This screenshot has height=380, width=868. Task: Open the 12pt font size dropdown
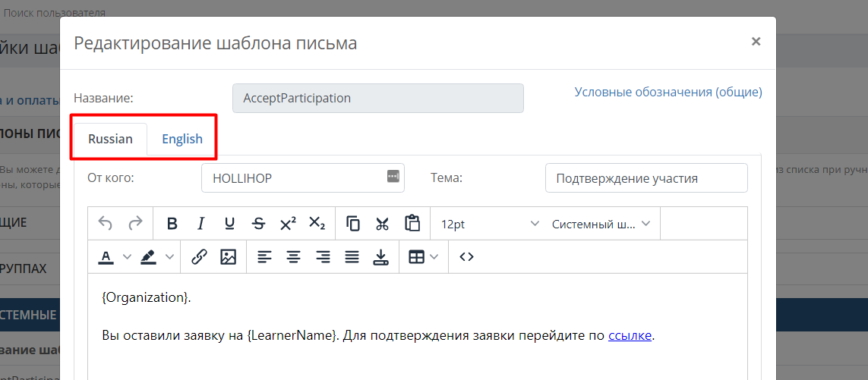(488, 224)
